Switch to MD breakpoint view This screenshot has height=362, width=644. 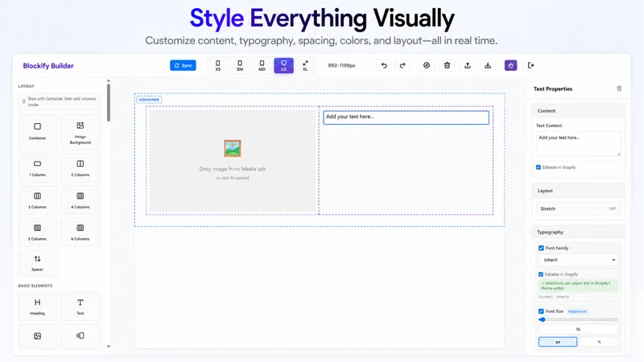click(262, 65)
